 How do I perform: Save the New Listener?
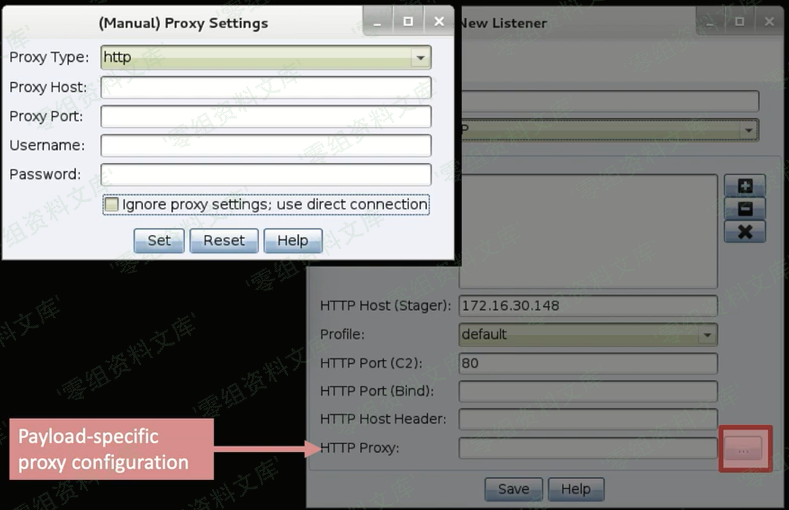[513, 489]
